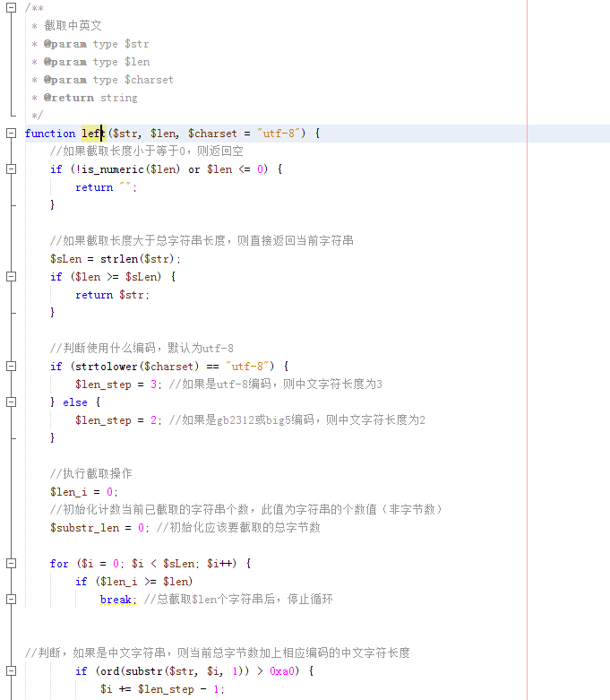The width and height of the screenshot is (610, 700).
Task: Click the return $str; statement
Action: pos(112,295)
